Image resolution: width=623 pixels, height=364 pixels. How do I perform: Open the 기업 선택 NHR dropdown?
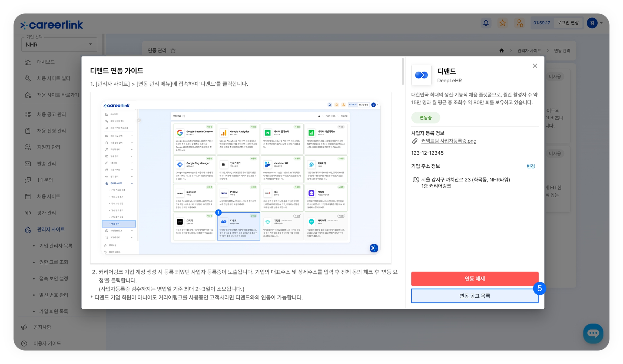(59, 45)
